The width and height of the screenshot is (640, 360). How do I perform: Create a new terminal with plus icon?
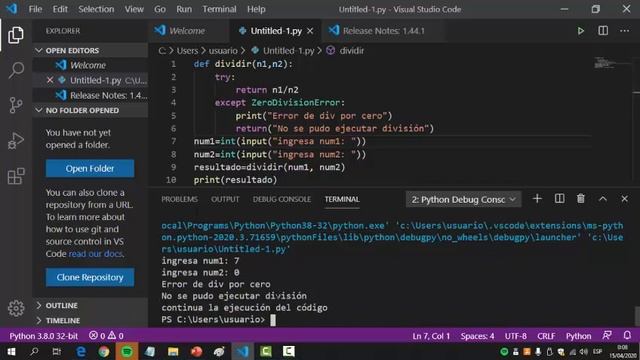pyautogui.click(x=537, y=199)
